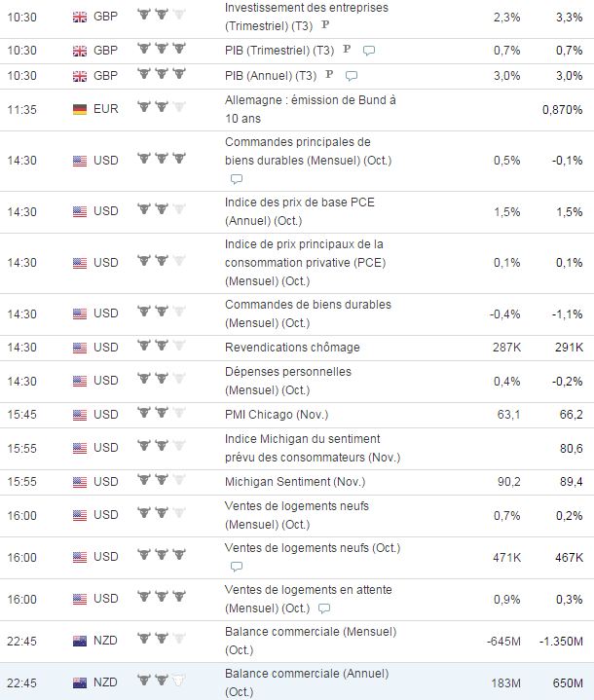This screenshot has height=700, width=594.
Task: Click three-bull importance icons on PIB (Trimestriel) row
Action: [162, 49]
